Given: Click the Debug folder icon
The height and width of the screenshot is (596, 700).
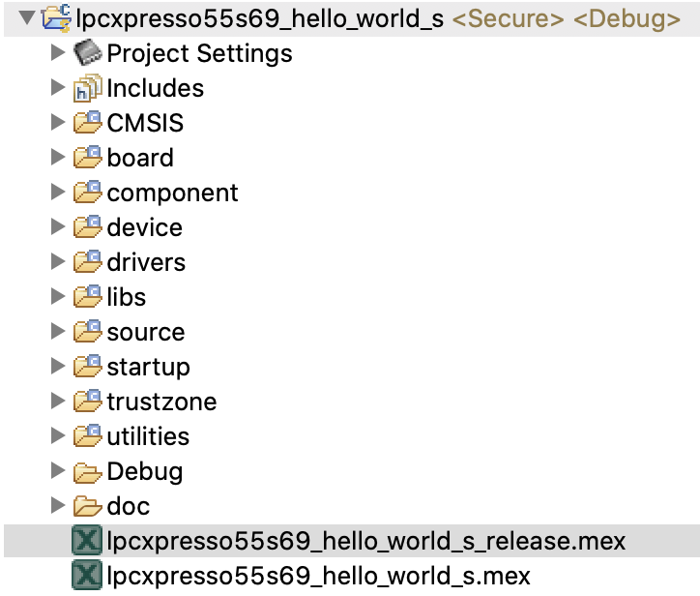Looking at the screenshot, I should click(x=88, y=472).
